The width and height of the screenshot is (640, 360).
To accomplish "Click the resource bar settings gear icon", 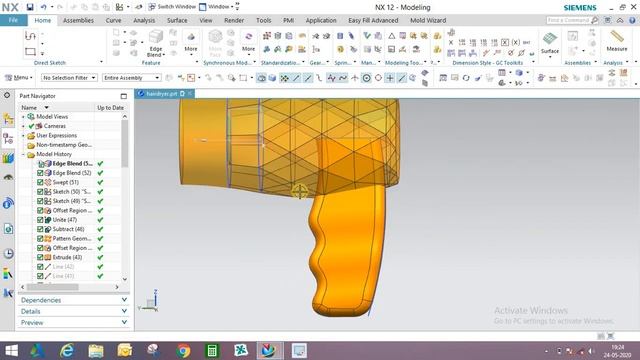I will [x=7, y=95].
